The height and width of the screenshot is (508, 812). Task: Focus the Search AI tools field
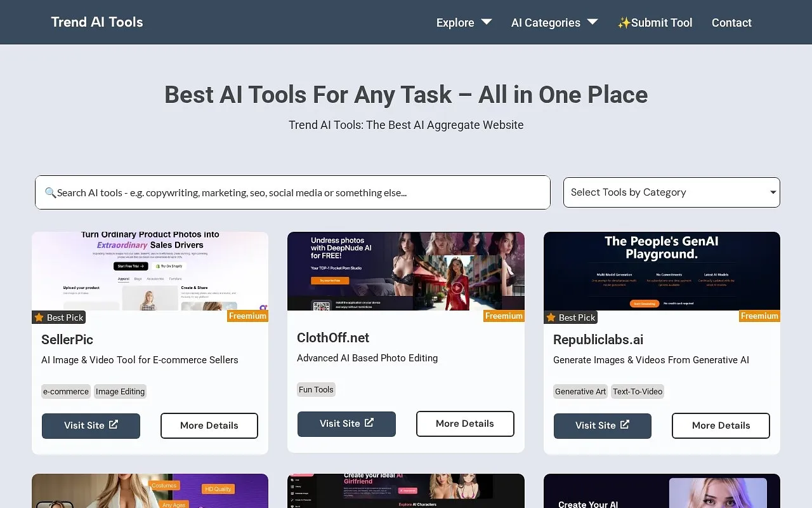(x=292, y=192)
